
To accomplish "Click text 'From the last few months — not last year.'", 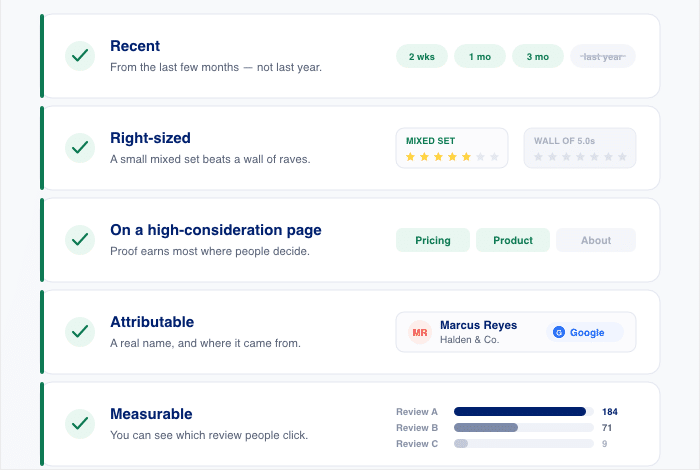I will 216,67.
